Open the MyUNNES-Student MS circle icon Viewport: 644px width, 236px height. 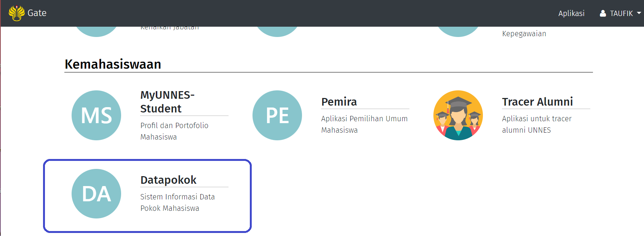[96, 115]
